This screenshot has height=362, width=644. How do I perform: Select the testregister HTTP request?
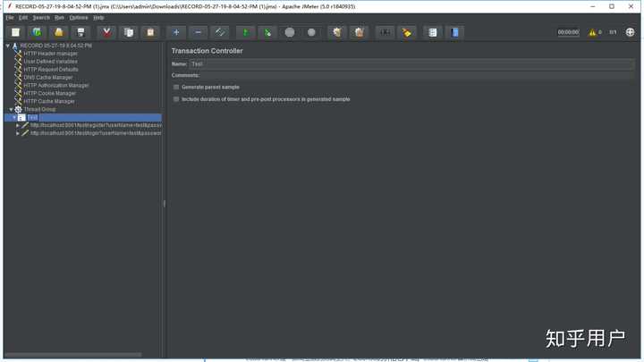(96, 125)
